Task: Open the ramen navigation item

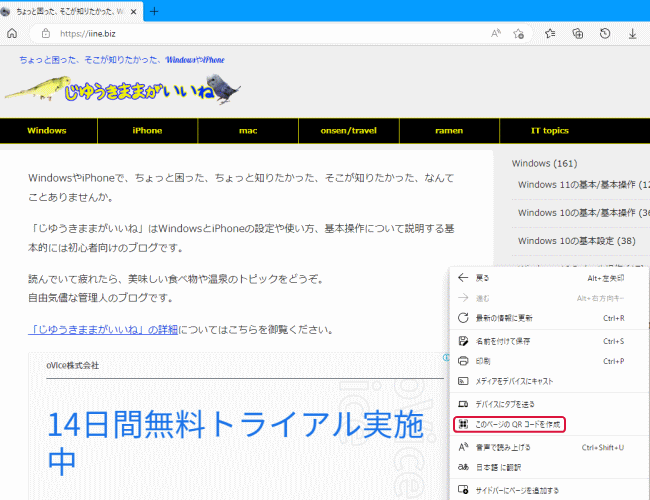Action: point(449,131)
